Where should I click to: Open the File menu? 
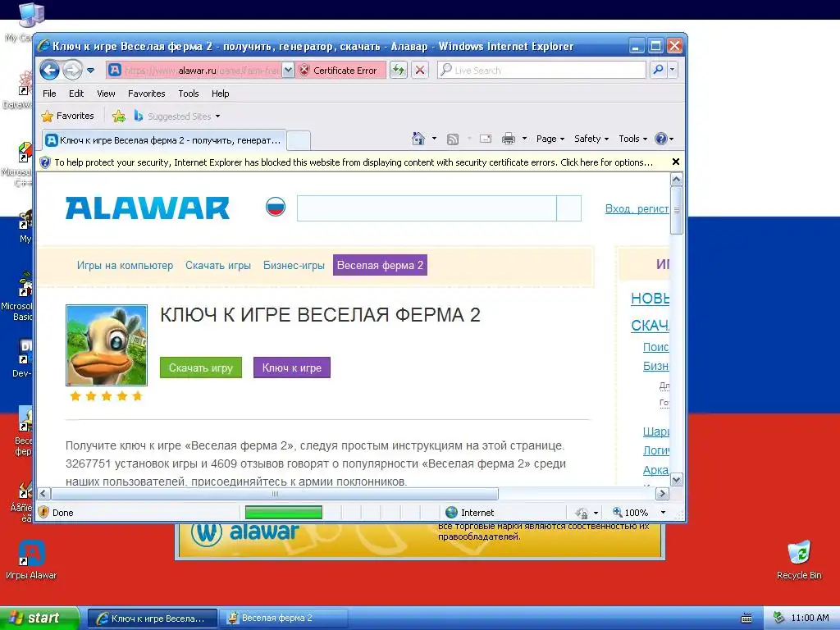[x=49, y=94]
